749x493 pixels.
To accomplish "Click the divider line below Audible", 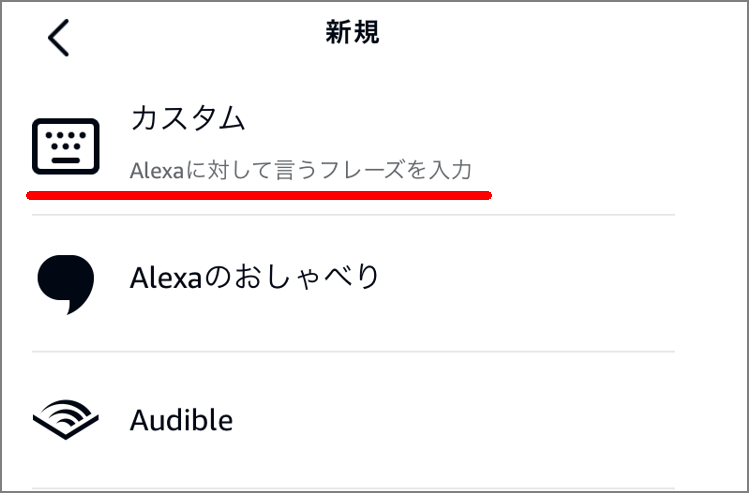I will 352,489.
